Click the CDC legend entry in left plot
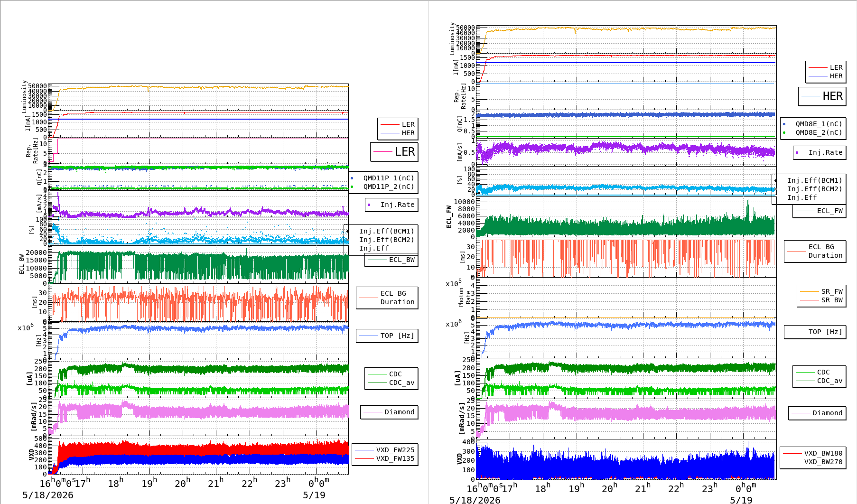857x504 pixels. point(395,374)
